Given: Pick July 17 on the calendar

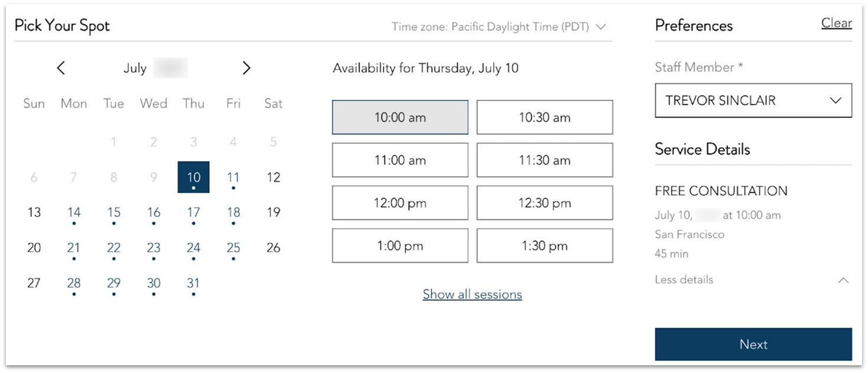Looking at the screenshot, I should click(194, 213).
